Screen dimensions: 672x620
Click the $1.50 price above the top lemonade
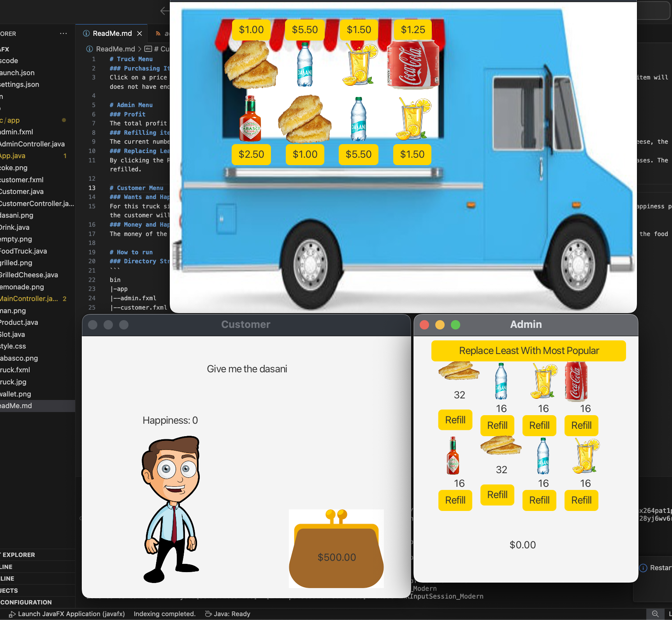[359, 30]
